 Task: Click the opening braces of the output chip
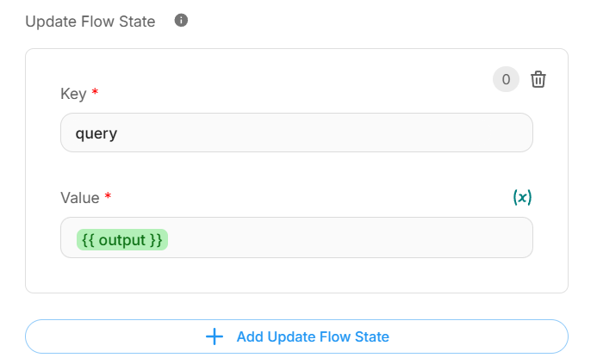(x=87, y=240)
